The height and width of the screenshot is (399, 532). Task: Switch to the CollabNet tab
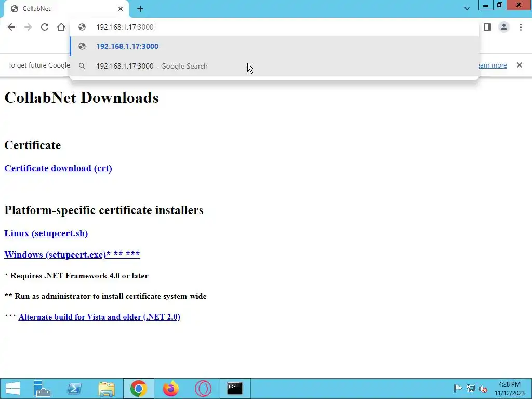coord(66,9)
